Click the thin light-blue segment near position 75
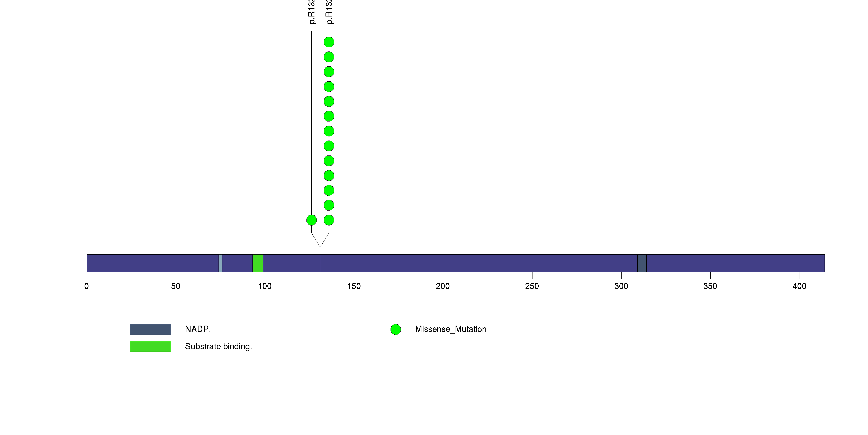 [220, 263]
